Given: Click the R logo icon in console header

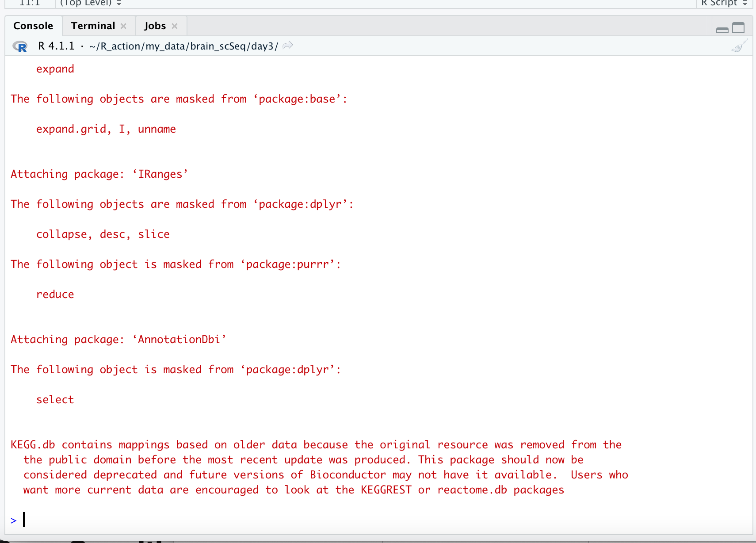Looking at the screenshot, I should coord(20,46).
